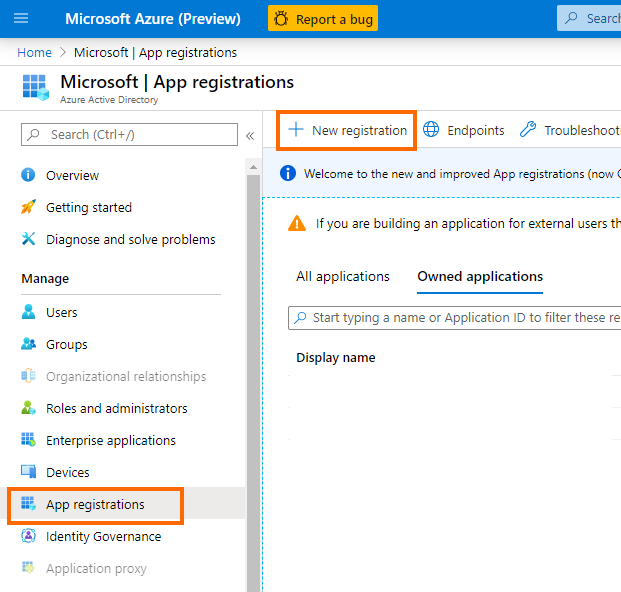This screenshot has height=592, width=621.
Task: Click the App registrations sidebar icon
Action: point(28,504)
